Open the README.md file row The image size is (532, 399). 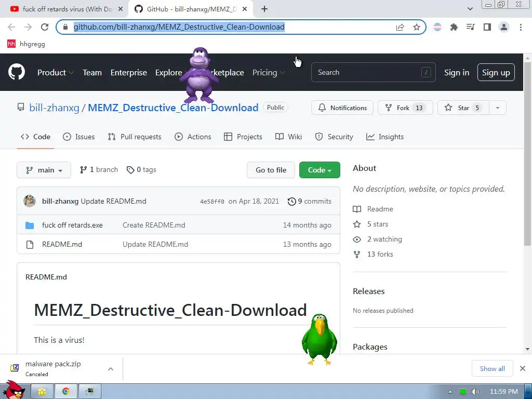coord(179,244)
